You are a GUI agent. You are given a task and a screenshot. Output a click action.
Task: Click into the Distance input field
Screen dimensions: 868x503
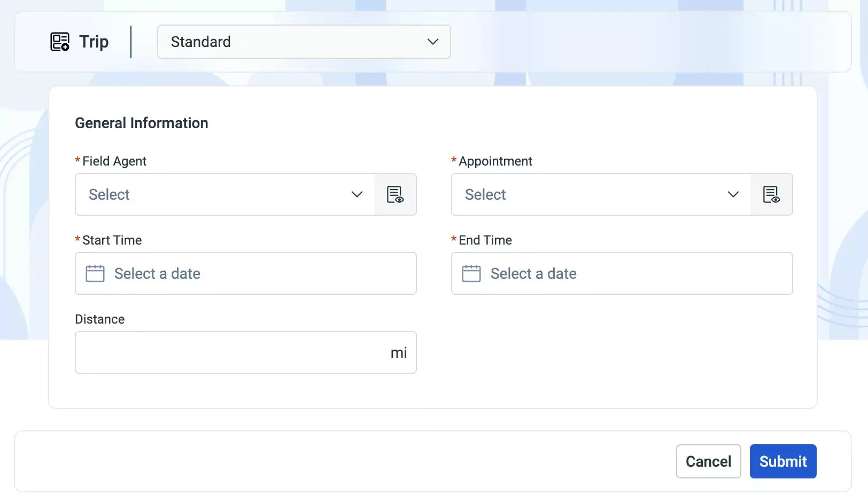230,352
